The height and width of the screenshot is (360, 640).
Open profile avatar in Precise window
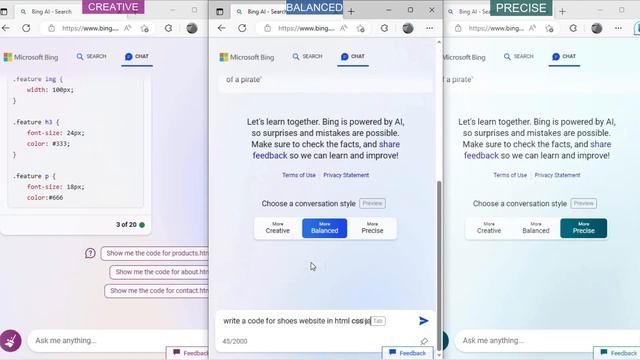click(x=597, y=28)
